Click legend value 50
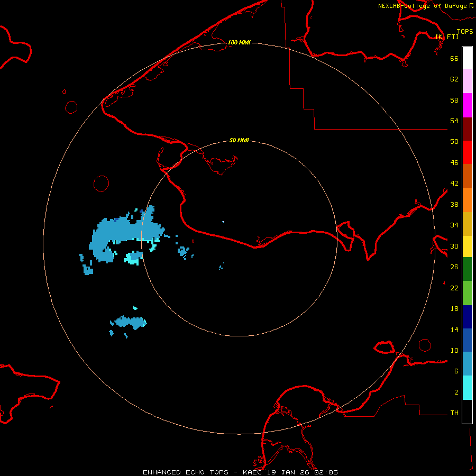476x476 pixels. tap(454, 142)
